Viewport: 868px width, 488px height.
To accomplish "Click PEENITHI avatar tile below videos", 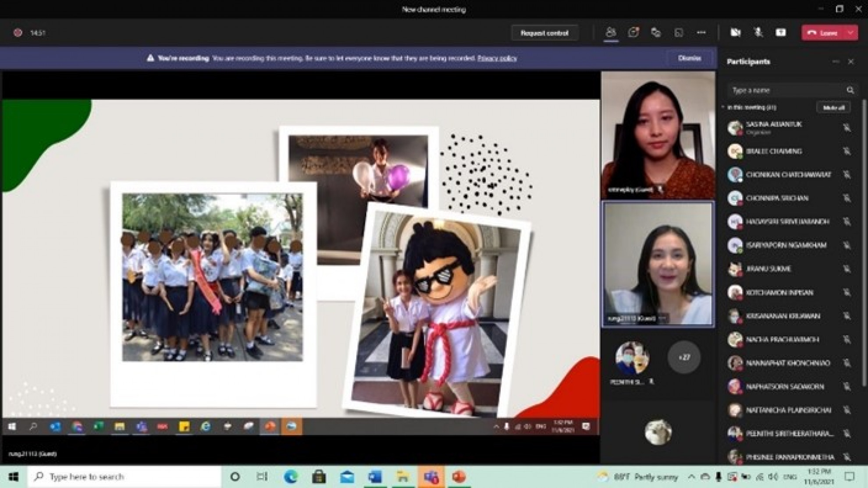I will (x=632, y=357).
